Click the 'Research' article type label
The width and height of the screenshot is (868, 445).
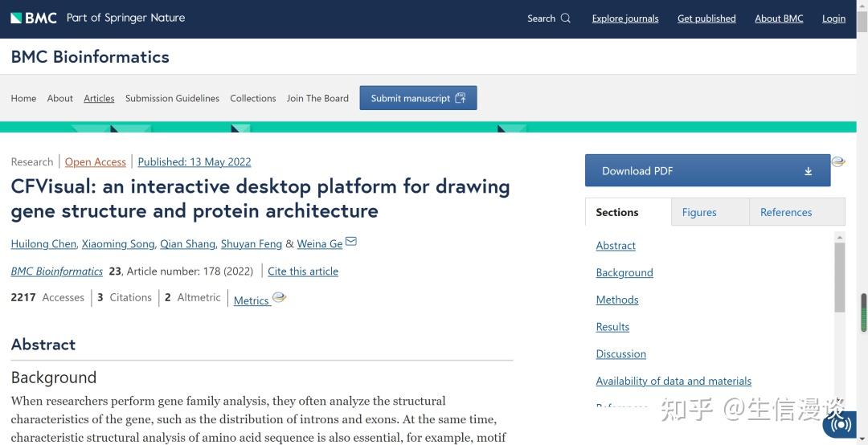32,162
